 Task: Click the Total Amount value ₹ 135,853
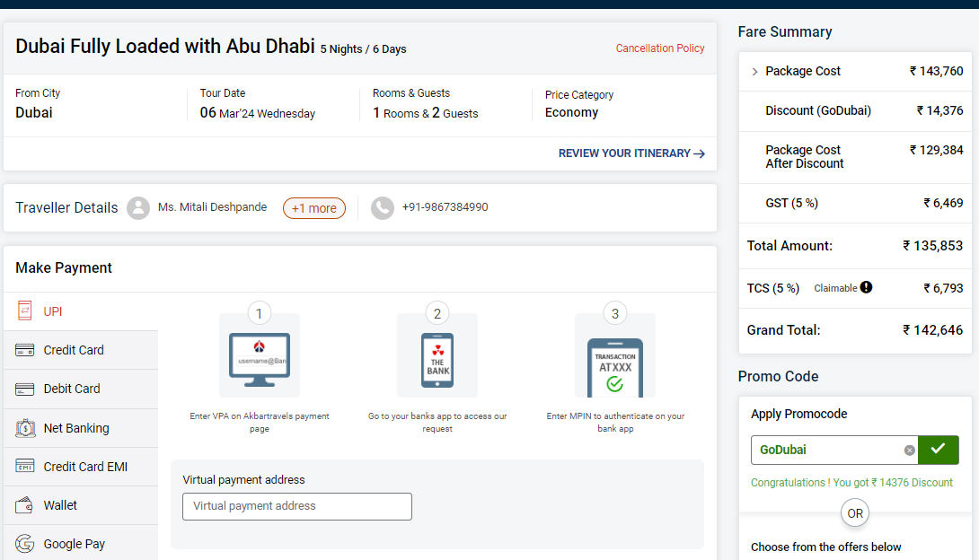pos(933,246)
